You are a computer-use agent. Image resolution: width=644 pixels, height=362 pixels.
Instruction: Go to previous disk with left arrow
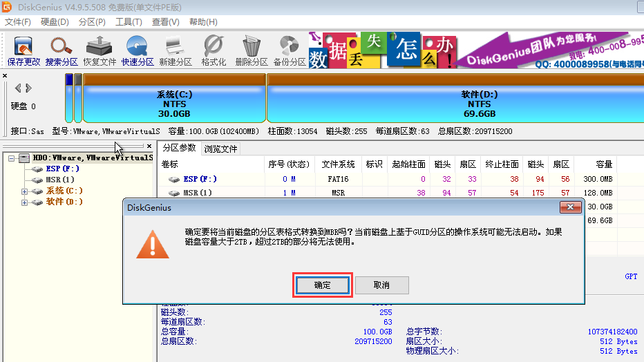coord(18,88)
